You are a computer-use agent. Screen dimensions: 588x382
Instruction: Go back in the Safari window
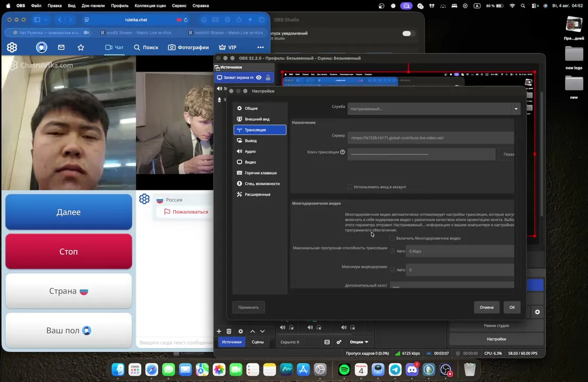(x=59, y=20)
